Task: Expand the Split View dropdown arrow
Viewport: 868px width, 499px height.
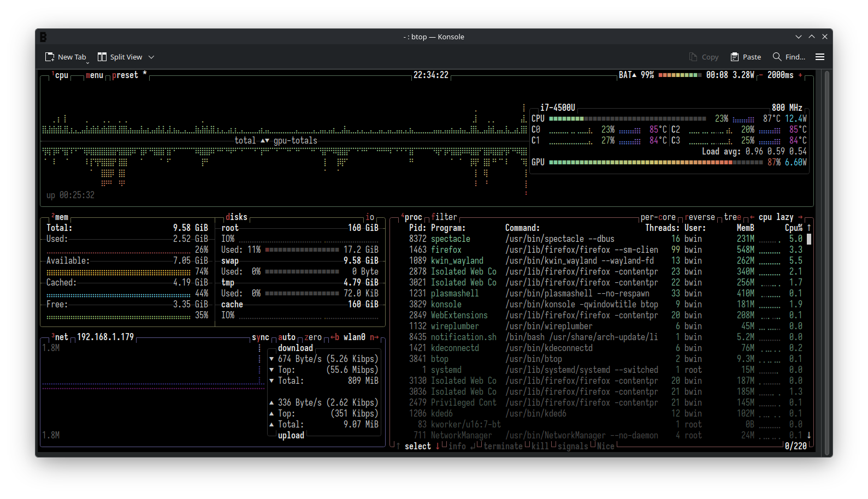Action: [151, 57]
